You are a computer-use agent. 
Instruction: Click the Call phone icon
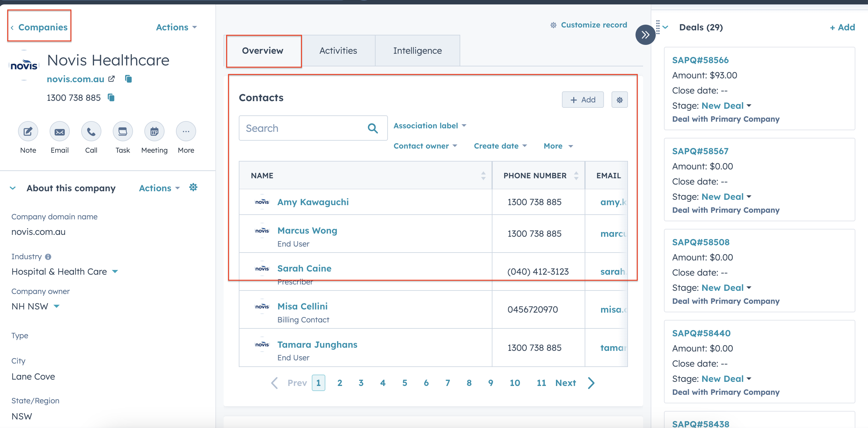click(91, 131)
